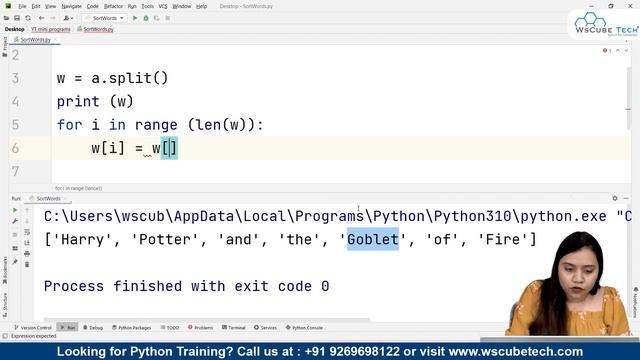Clear console with the trash icon
Viewport: 640px width, 360px height.
[x=27, y=264]
